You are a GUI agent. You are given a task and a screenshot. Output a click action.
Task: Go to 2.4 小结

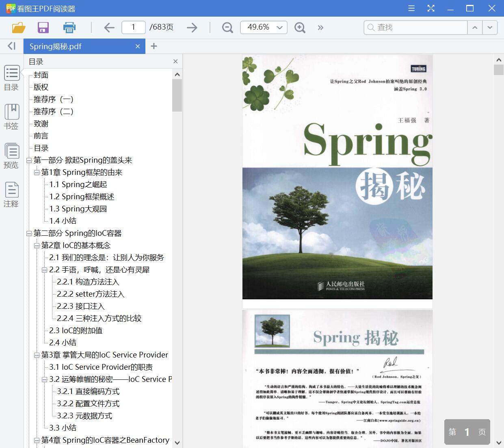(63, 342)
